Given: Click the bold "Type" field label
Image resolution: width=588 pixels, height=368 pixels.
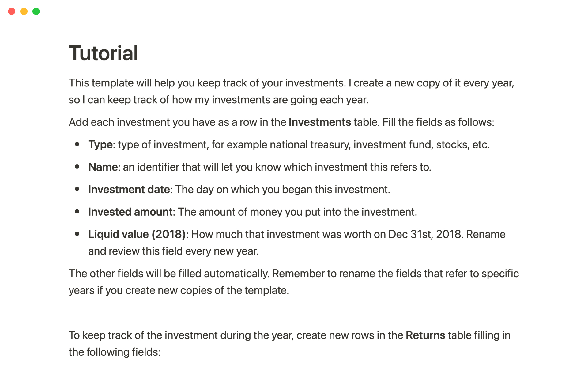Looking at the screenshot, I should click(100, 145).
